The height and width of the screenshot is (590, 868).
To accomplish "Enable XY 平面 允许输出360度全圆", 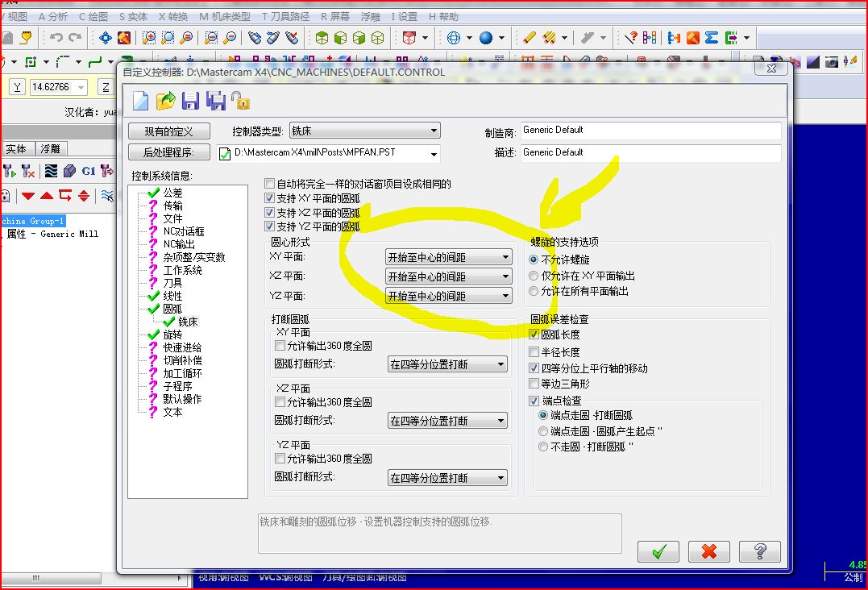I will [280, 345].
